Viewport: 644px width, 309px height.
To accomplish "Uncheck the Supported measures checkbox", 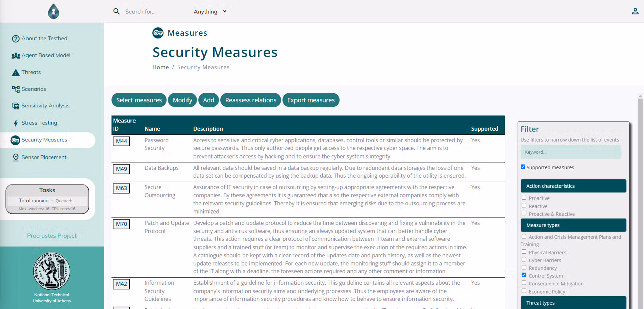I will [x=523, y=167].
